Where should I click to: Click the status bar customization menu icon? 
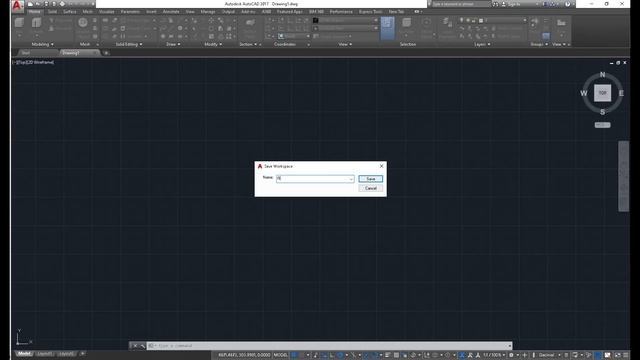[626, 355]
